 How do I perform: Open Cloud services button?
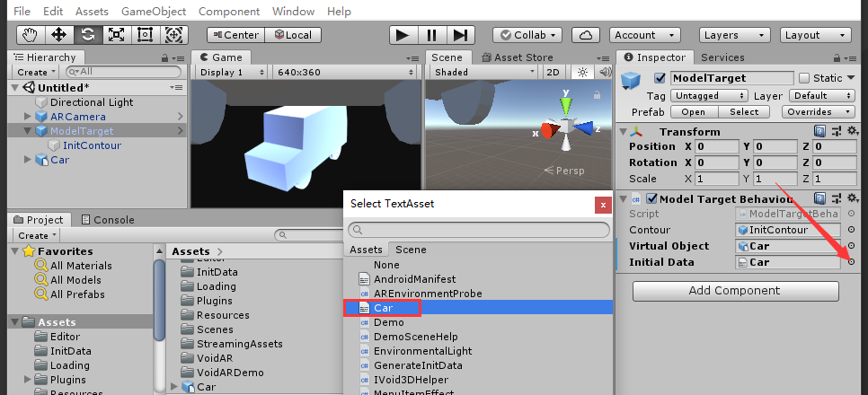point(586,35)
